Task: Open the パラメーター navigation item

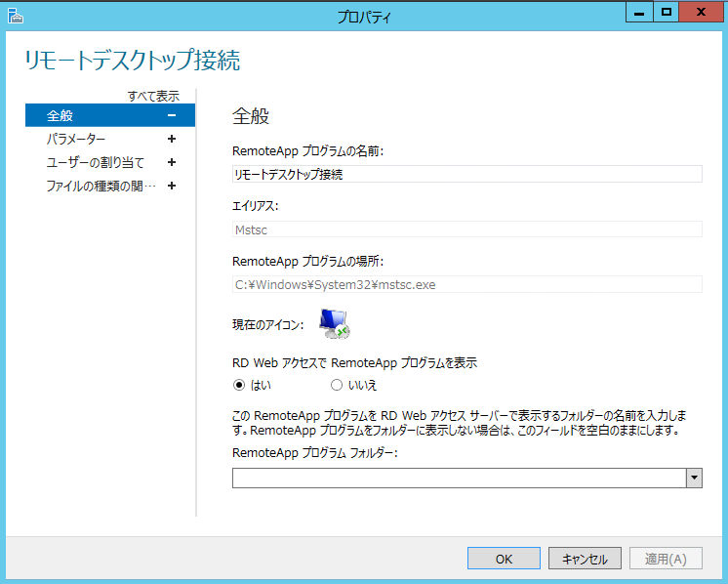Action: 110,139
